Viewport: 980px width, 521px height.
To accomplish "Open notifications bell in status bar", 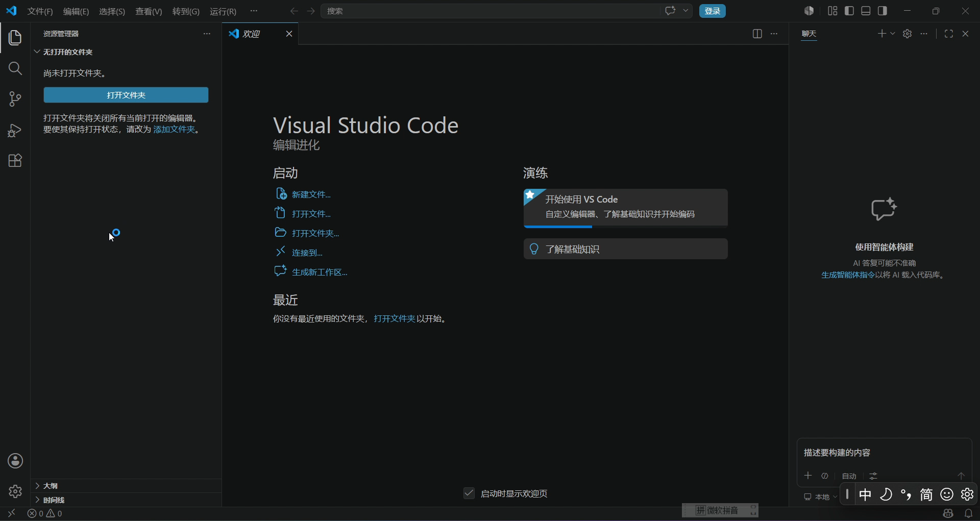I will point(968,513).
